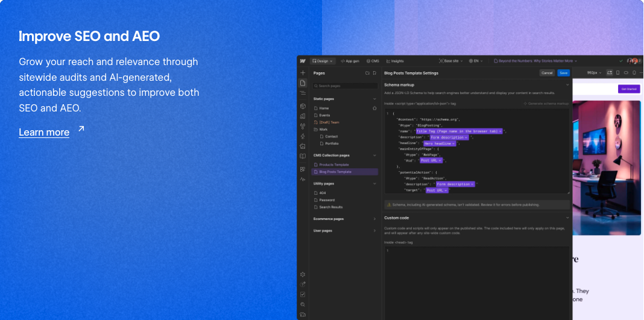Click the Search pages input field
644x320 pixels.
[x=344, y=86]
